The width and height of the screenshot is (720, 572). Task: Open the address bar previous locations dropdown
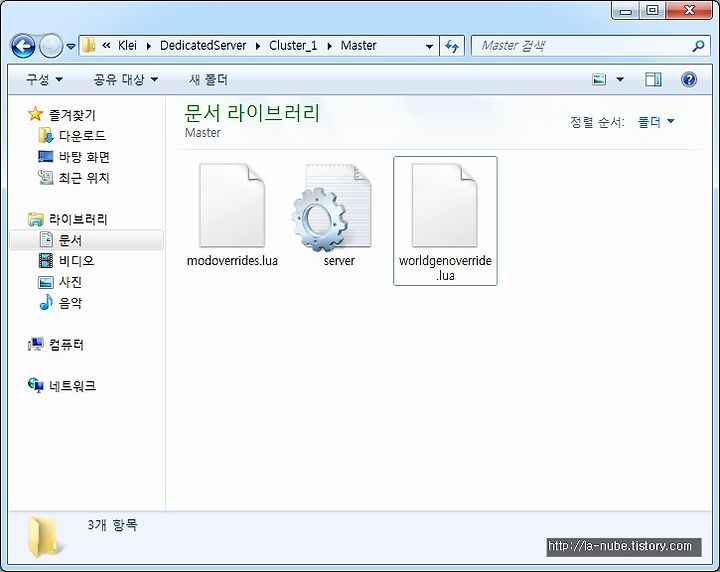429,46
